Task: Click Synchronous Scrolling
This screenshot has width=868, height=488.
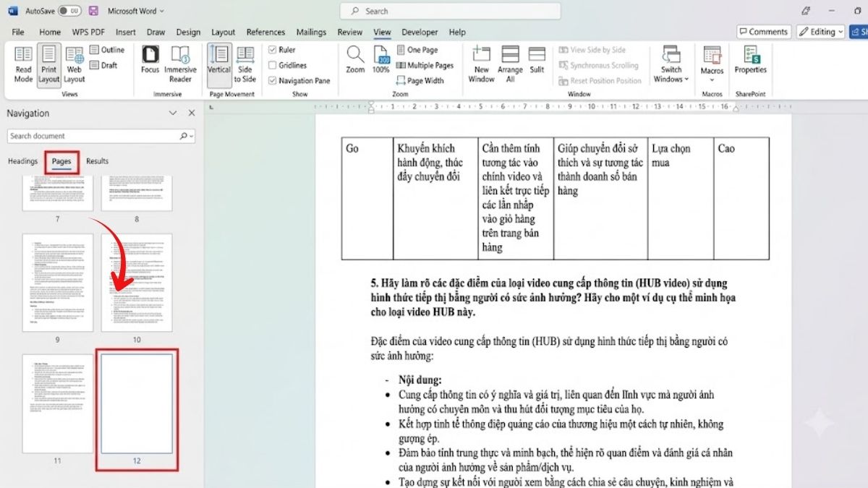Action: point(599,65)
